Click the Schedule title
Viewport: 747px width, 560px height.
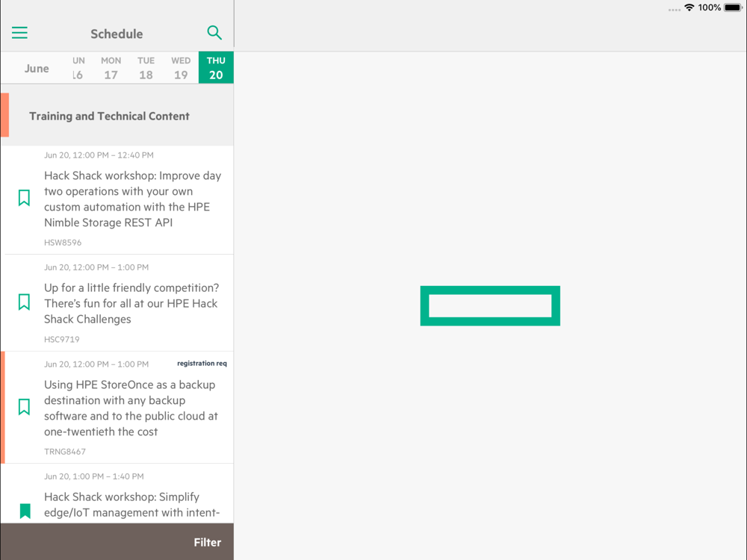(x=117, y=34)
